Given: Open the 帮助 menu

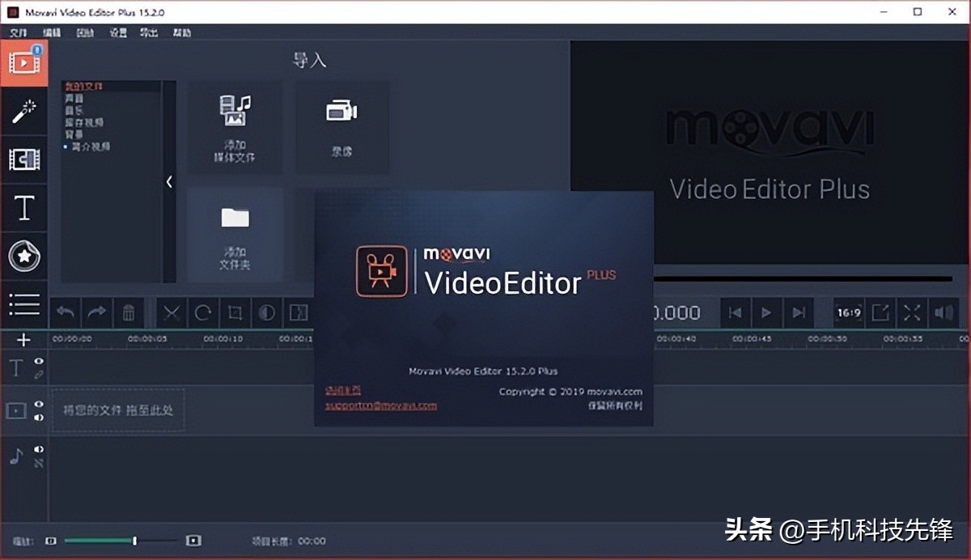Looking at the screenshot, I should (x=180, y=33).
